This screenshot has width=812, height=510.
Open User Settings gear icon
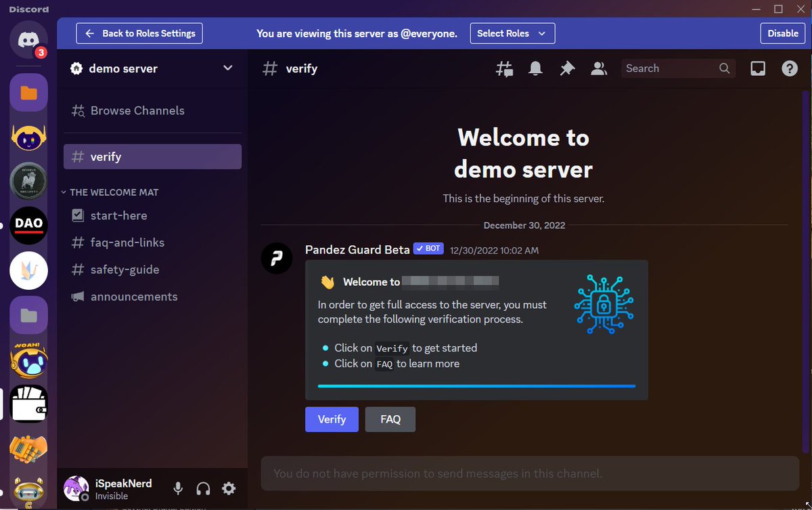click(x=229, y=488)
